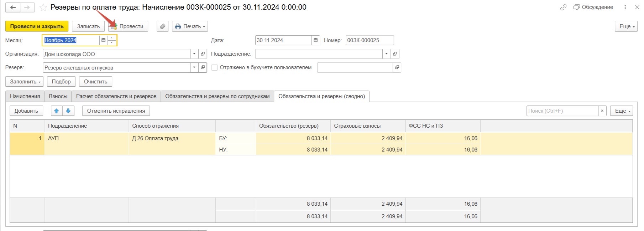644x231 pixels.
Task: Add document to favorites with star icon
Action: (43, 7)
